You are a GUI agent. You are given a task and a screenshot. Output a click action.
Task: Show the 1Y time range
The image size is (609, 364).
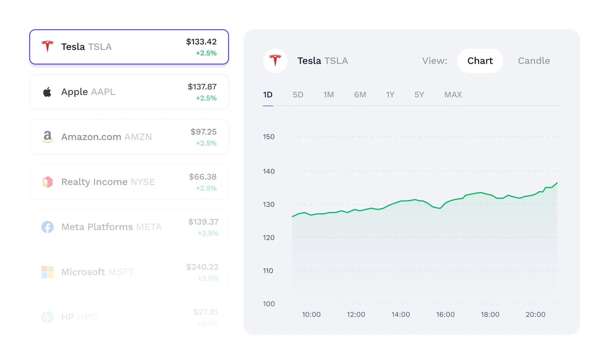point(390,95)
